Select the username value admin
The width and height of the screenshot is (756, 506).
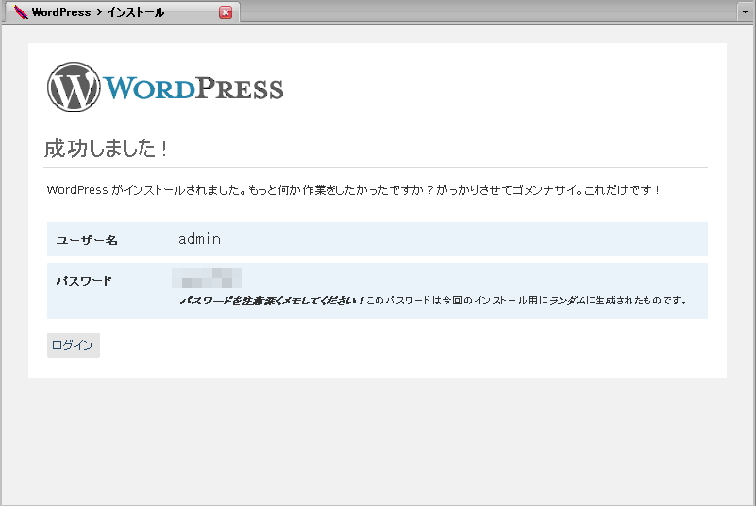(200, 239)
